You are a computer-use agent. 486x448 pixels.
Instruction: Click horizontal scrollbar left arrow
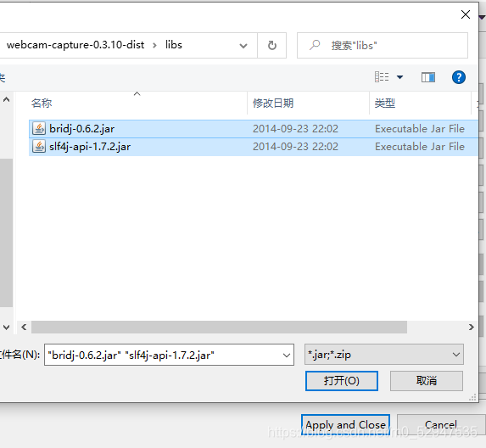24,327
